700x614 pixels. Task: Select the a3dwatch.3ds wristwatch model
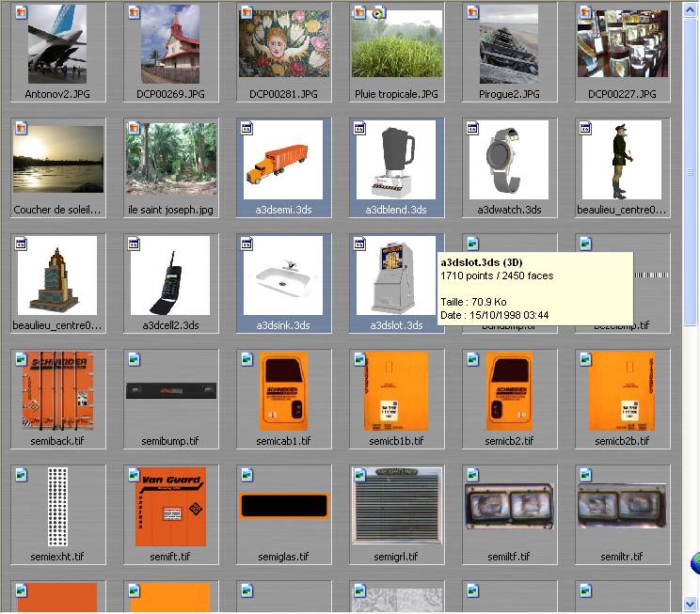point(509,160)
